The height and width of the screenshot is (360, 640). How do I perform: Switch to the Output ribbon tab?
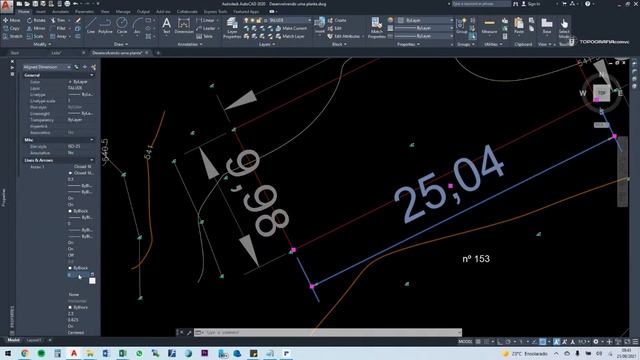coord(143,12)
